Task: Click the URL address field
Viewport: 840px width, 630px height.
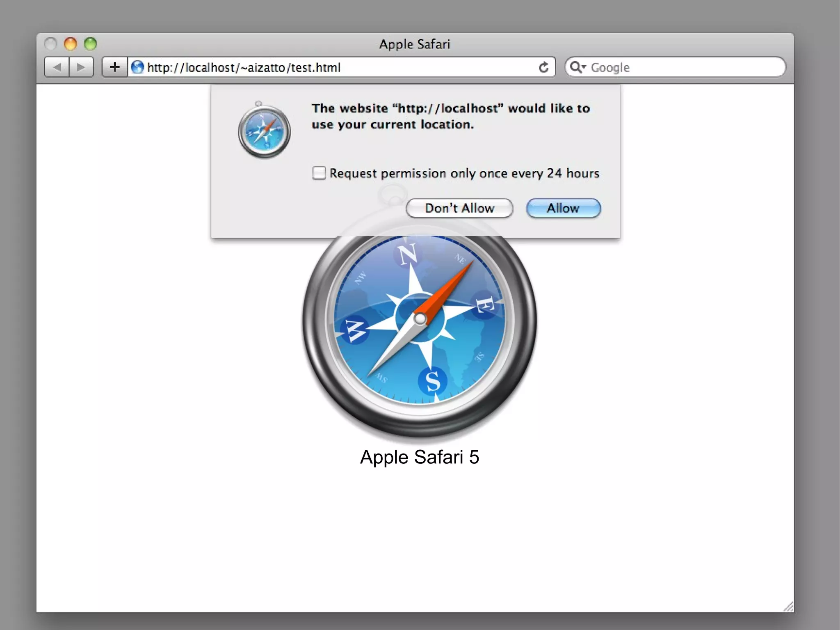Action: (x=341, y=67)
